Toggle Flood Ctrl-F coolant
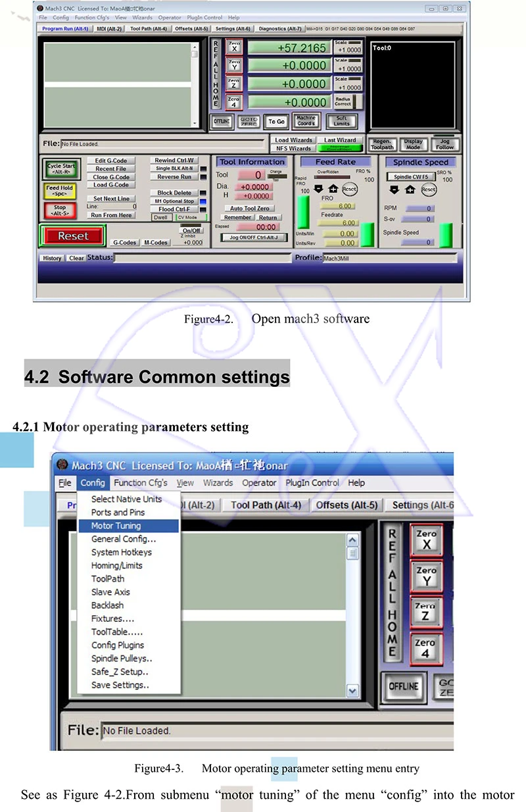This screenshot has width=526, height=812. pyautogui.click(x=174, y=209)
